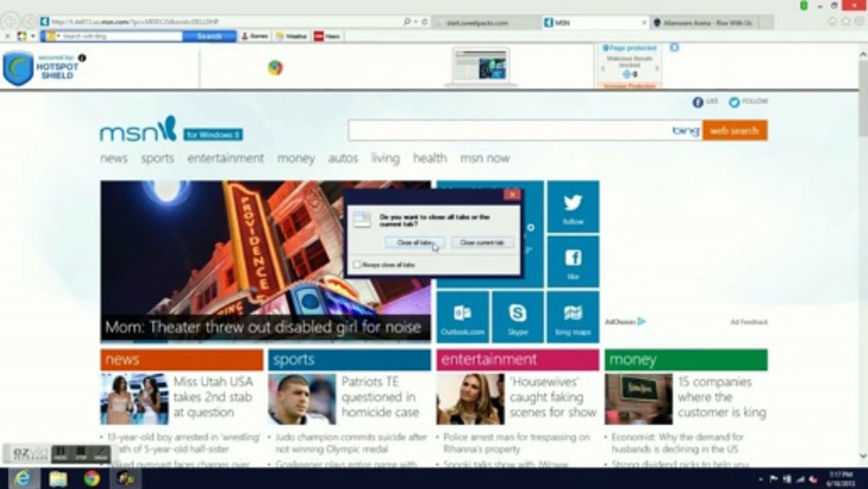Switch to the Alienware Arena tab

click(703, 22)
